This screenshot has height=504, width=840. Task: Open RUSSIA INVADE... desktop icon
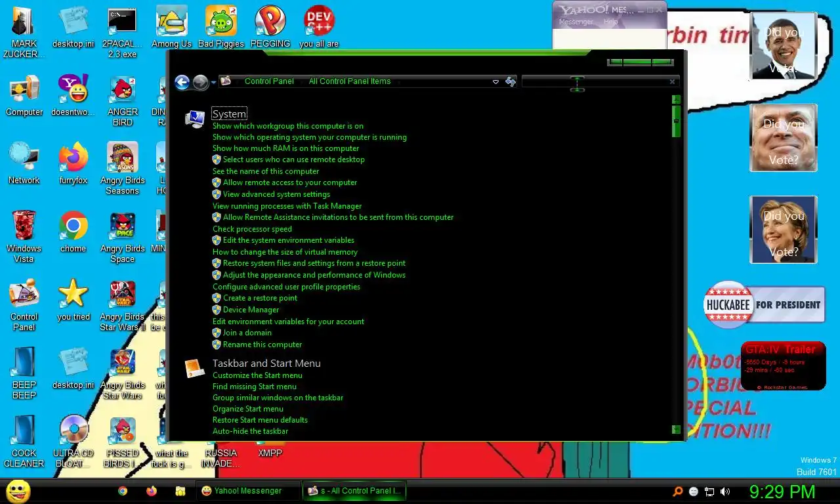[220, 458]
